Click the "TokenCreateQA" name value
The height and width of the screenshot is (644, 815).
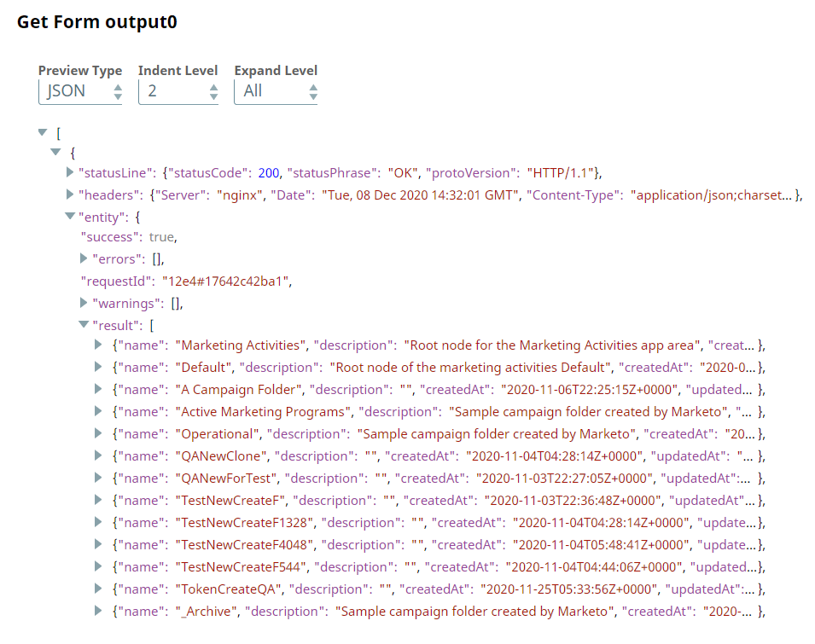229,589
